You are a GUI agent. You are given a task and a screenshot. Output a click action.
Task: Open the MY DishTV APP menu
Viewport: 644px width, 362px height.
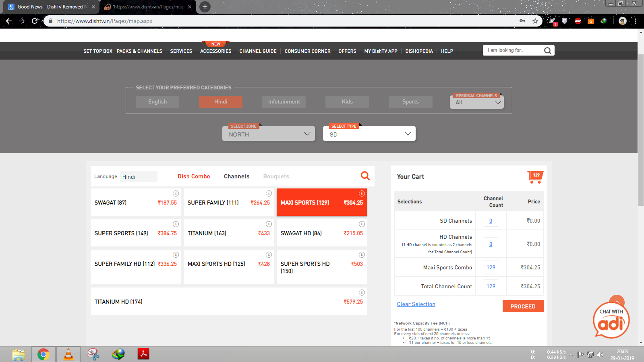coord(381,51)
